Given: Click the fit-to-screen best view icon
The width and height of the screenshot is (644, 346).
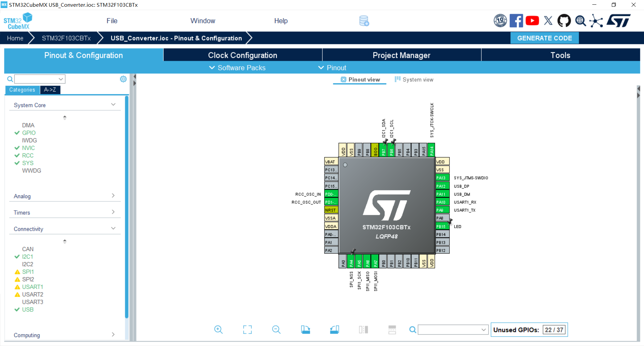Looking at the screenshot, I should pyautogui.click(x=247, y=330).
